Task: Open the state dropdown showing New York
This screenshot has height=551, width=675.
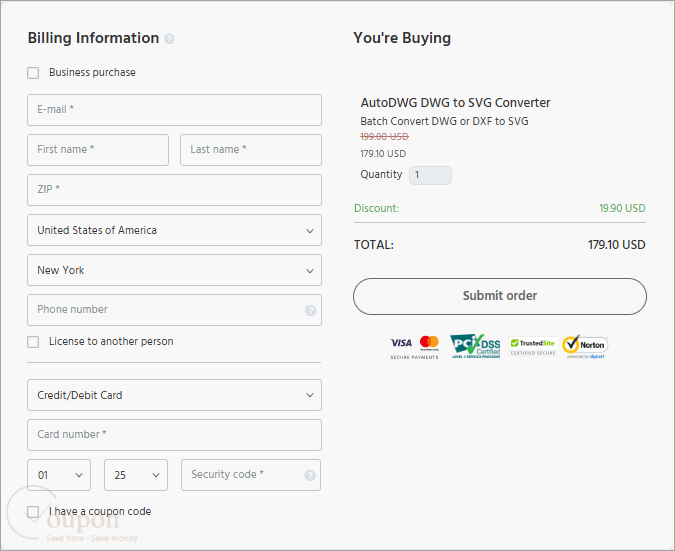Action: [174, 270]
